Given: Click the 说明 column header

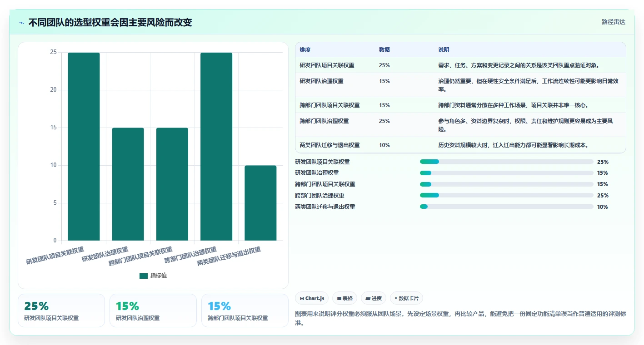Looking at the screenshot, I should click(444, 50).
